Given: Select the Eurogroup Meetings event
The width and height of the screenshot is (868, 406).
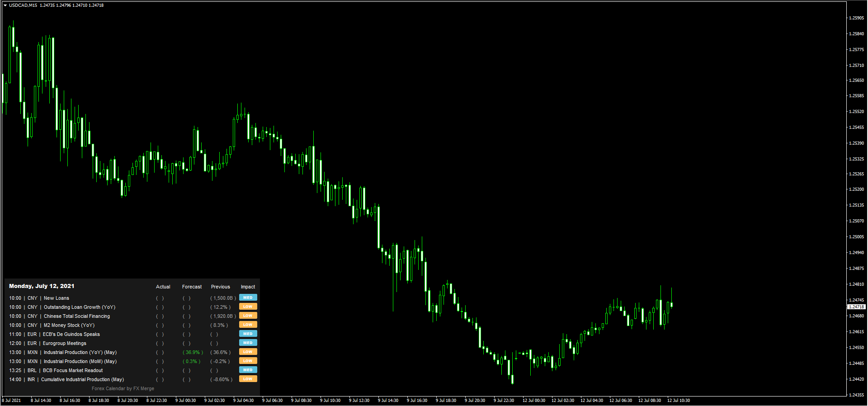Looking at the screenshot, I should [x=65, y=344].
